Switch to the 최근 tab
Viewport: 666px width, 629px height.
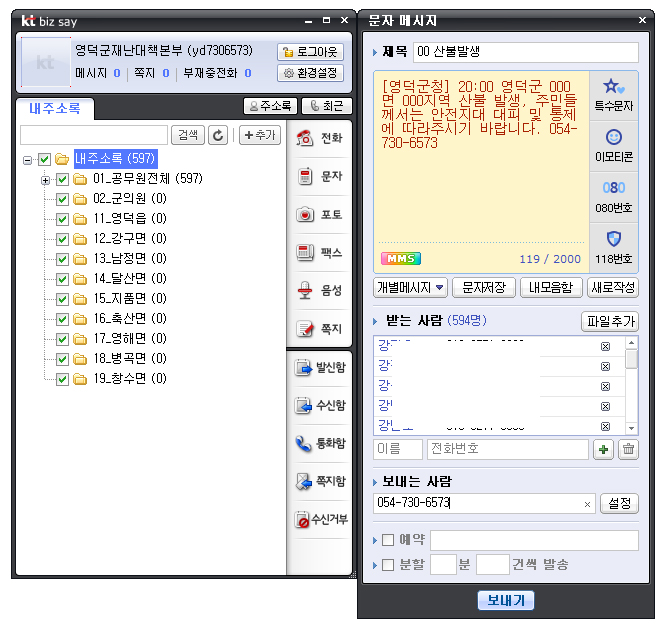(327, 106)
